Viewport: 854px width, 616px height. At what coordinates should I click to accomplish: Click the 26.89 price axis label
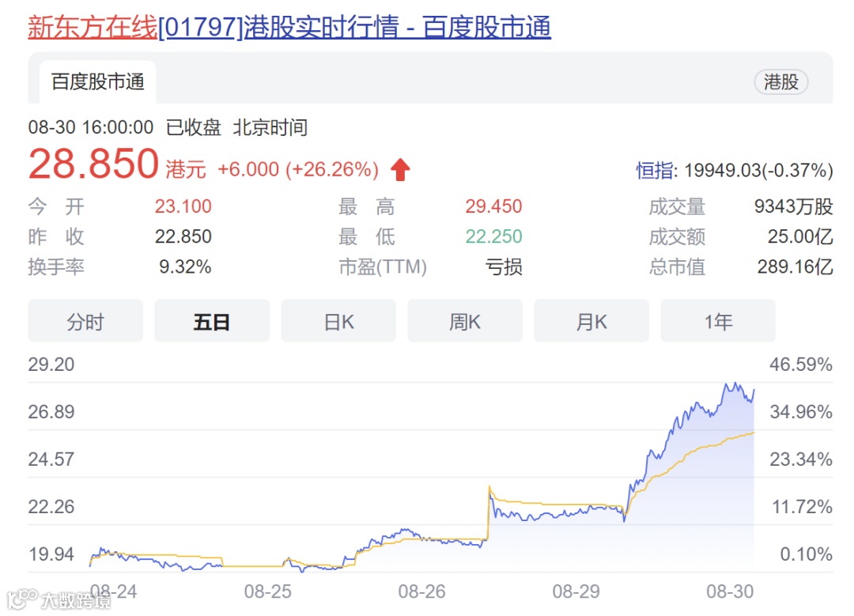pyautogui.click(x=51, y=412)
